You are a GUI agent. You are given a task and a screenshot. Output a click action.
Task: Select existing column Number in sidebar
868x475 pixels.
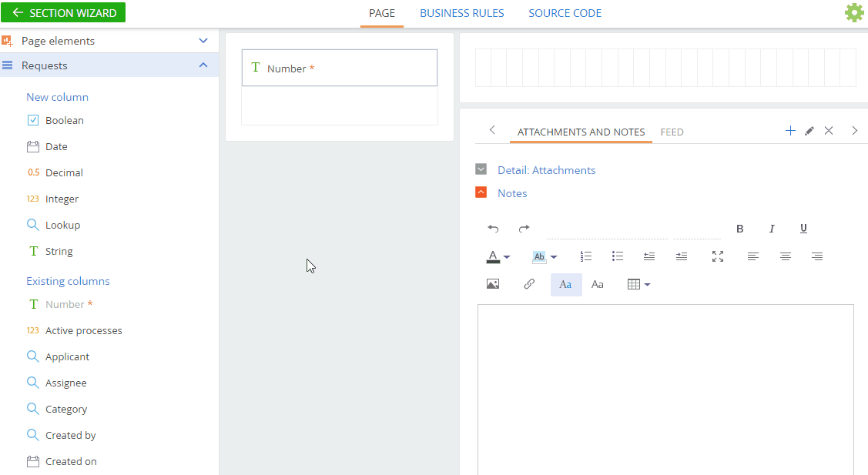pyautogui.click(x=60, y=305)
